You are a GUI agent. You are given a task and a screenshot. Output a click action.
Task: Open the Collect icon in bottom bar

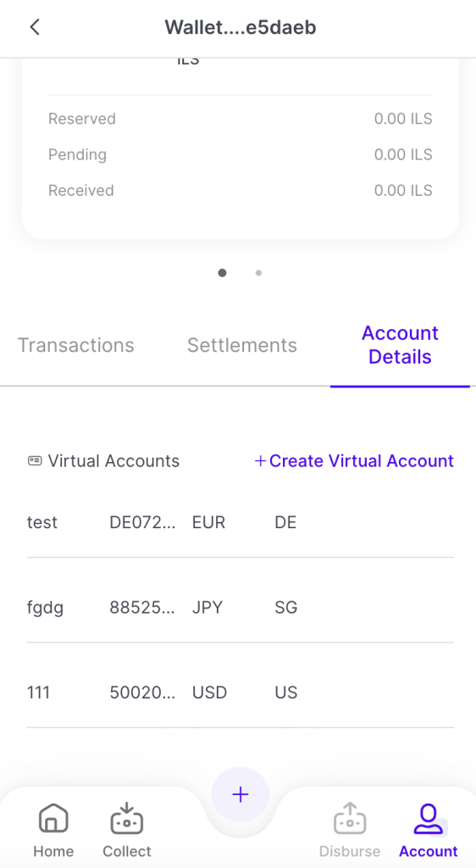point(126,818)
